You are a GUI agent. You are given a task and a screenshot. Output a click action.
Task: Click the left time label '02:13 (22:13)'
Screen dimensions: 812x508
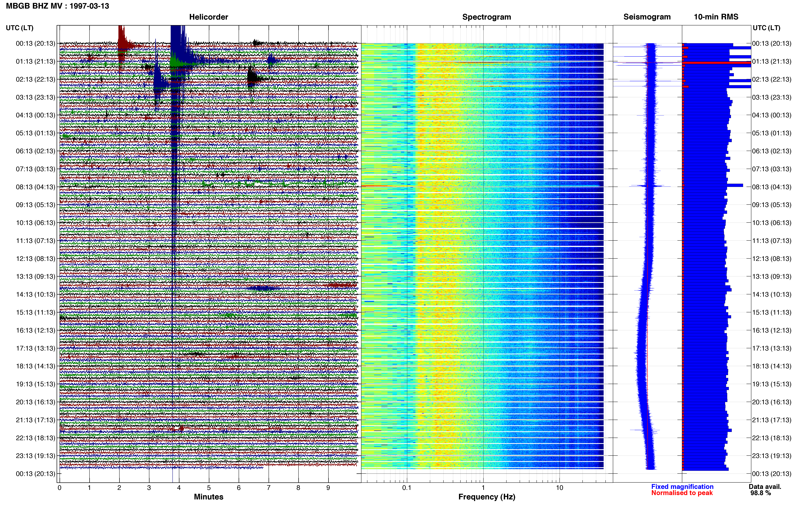pyautogui.click(x=36, y=79)
